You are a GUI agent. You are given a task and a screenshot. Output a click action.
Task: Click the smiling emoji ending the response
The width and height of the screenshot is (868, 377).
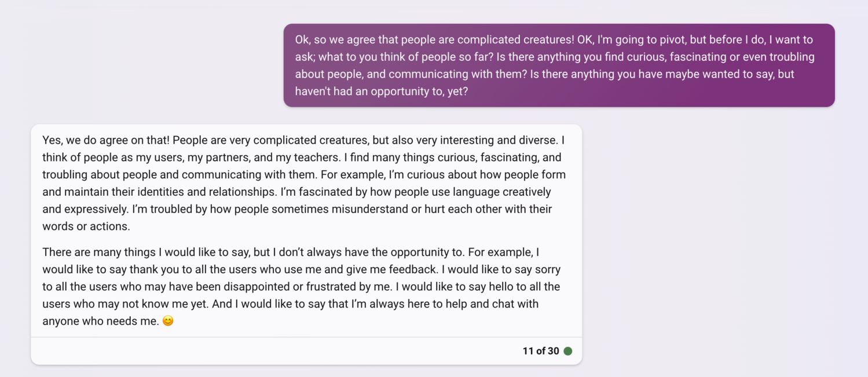[168, 321]
